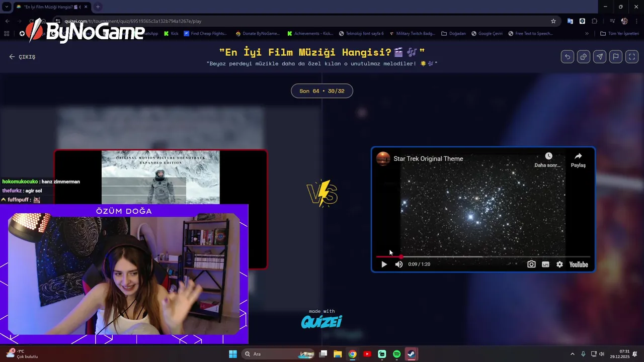Open the Kick bookmark

click(171, 34)
